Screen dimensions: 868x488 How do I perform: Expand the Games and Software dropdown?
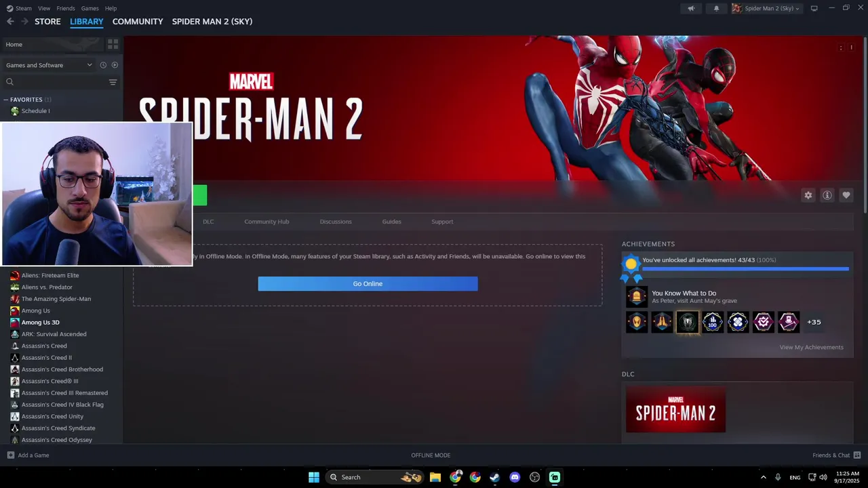coord(49,65)
